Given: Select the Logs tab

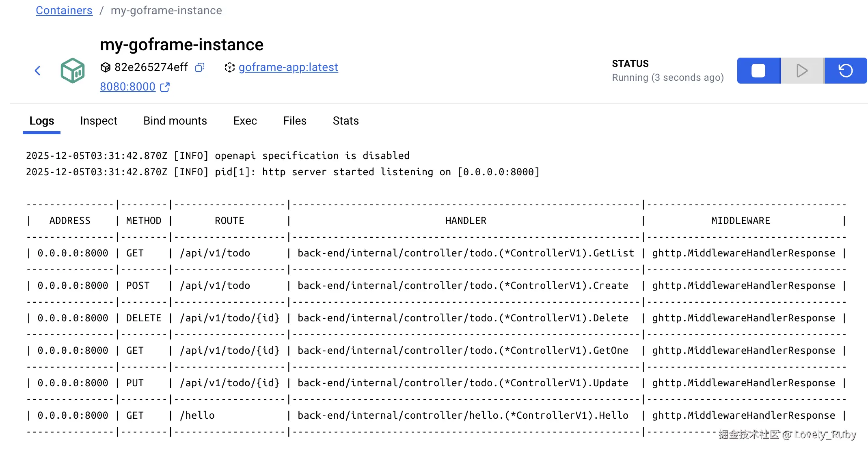Looking at the screenshot, I should [x=41, y=121].
